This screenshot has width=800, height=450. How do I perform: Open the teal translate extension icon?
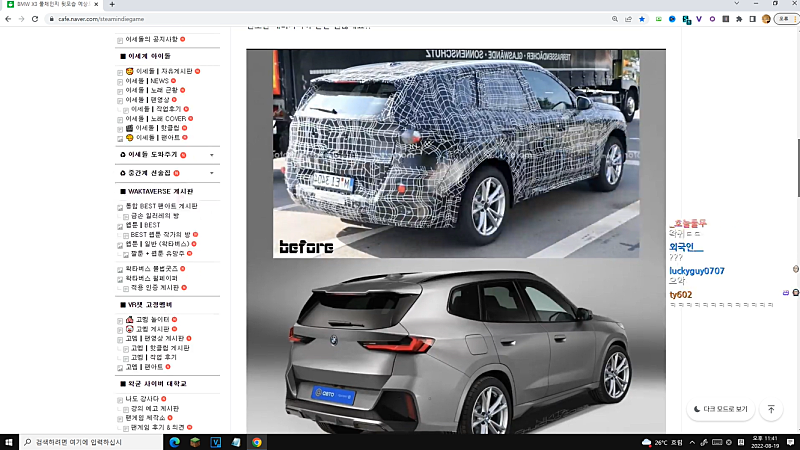(x=686, y=19)
